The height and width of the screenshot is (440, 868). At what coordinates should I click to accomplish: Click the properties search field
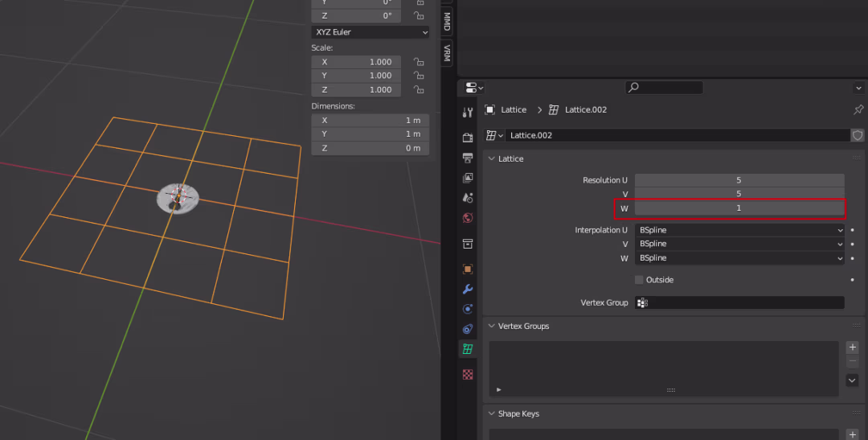(665, 87)
